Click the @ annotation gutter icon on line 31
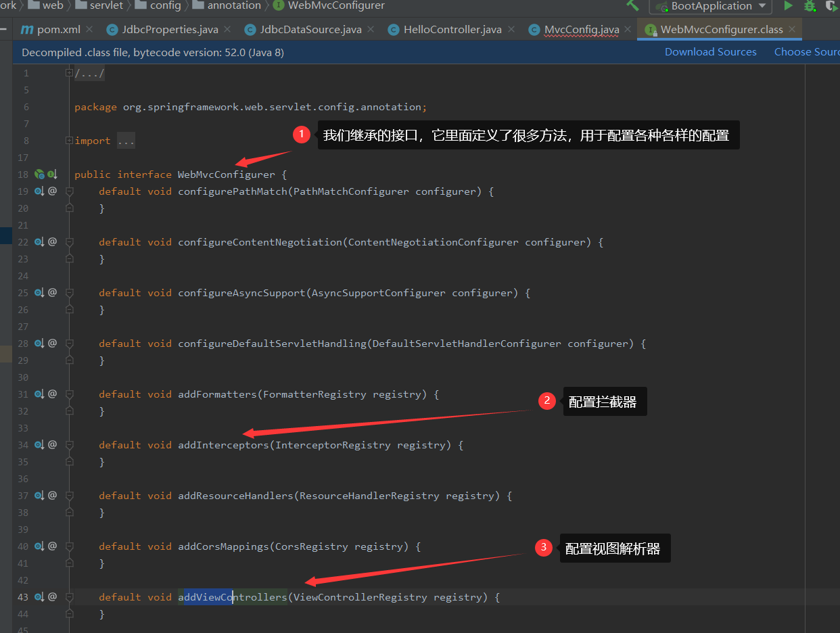Viewport: 840px width, 633px height. [52, 394]
